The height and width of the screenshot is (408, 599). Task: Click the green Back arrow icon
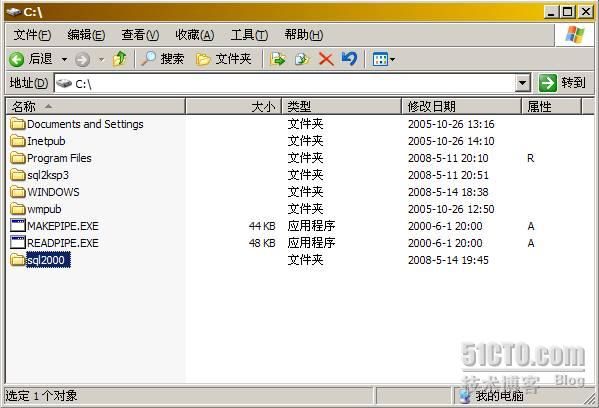point(16,59)
